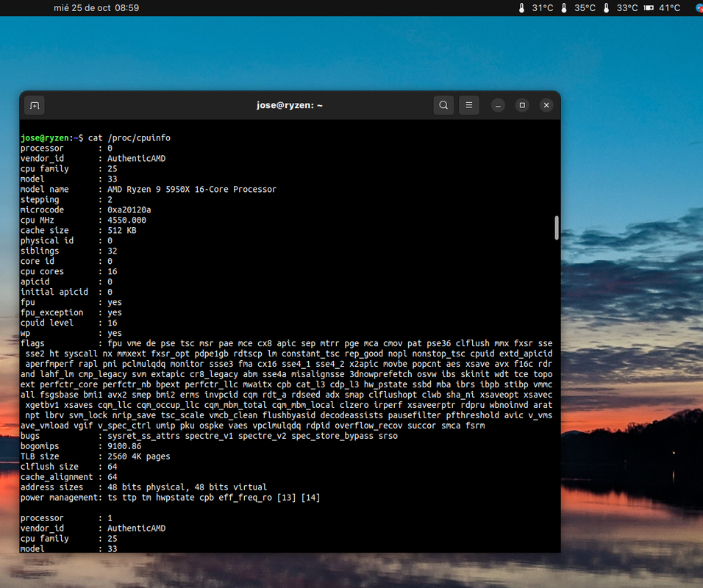Maximize the terminal window
703x588 pixels.
[522, 105]
